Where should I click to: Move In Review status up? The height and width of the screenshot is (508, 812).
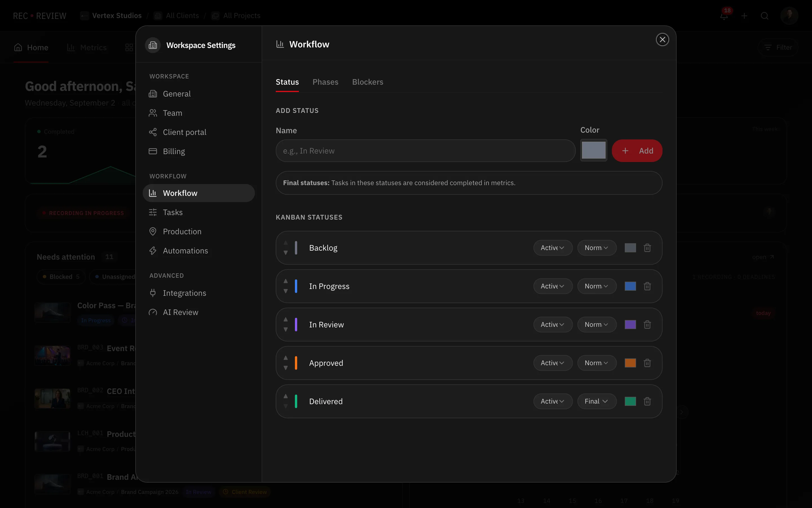click(286, 319)
